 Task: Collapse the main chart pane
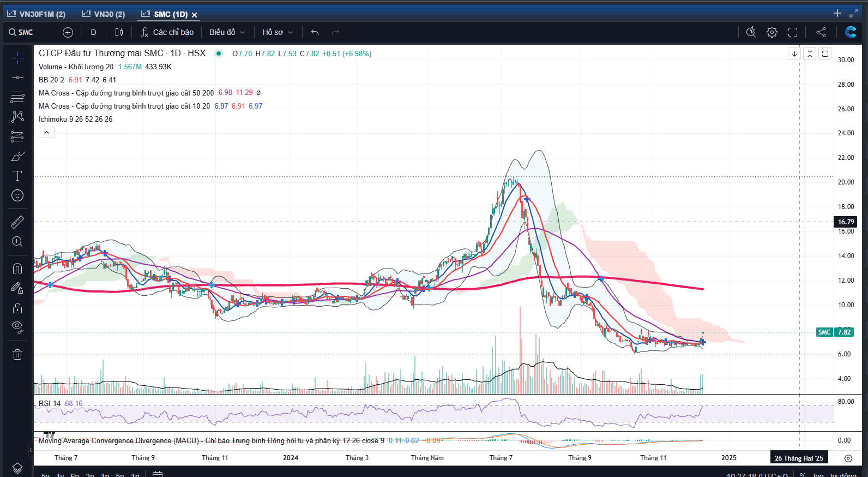tap(810, 53)
